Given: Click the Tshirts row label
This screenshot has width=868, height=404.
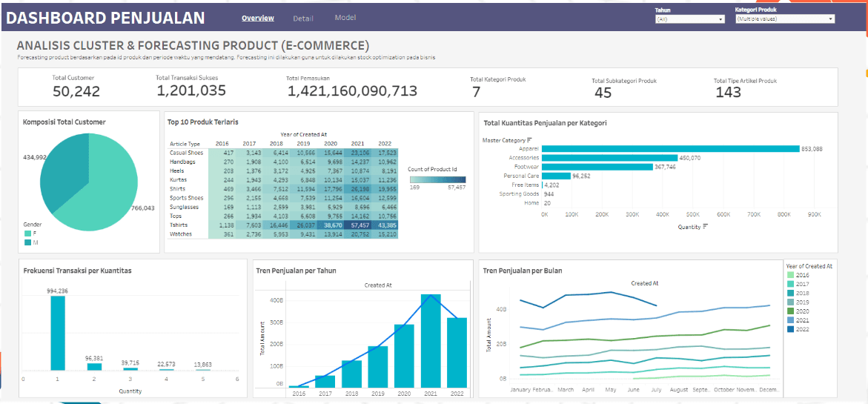Looking at the screenshot, I should 178,225.
